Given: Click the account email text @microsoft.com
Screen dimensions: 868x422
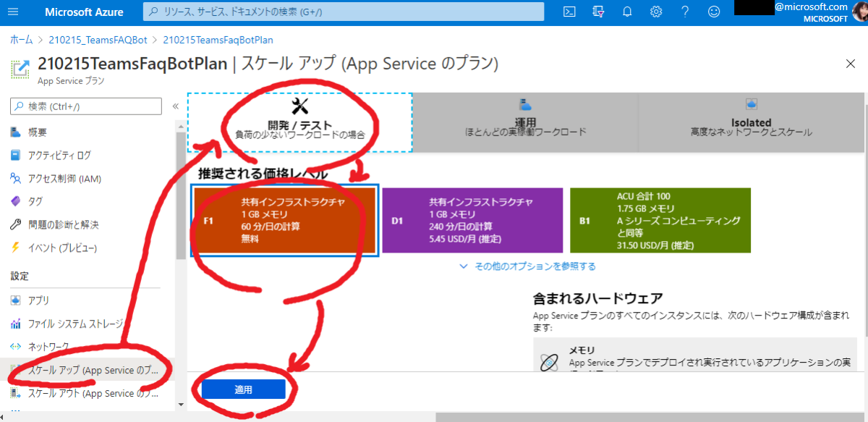Looking at the screenshot, I should pos(811,7).
